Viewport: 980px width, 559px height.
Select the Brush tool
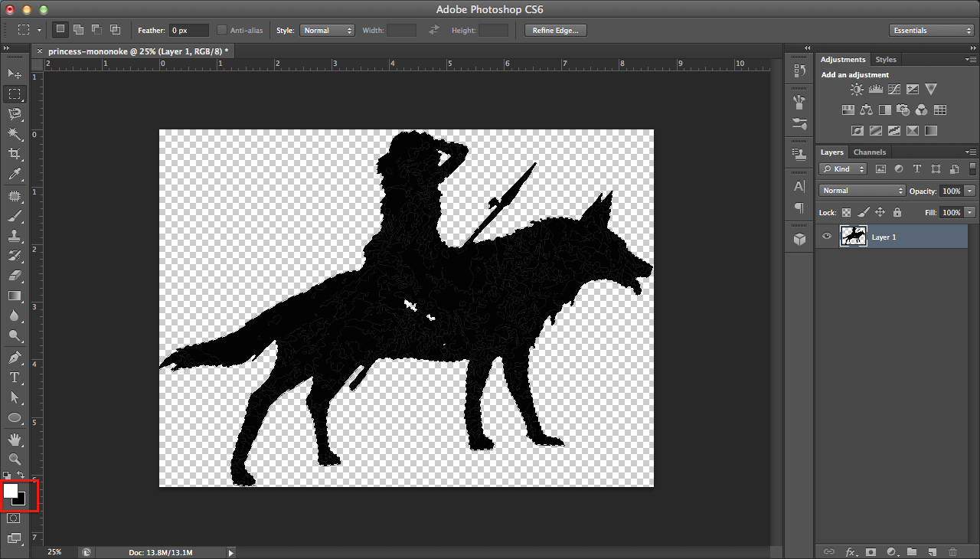[15, 216]
